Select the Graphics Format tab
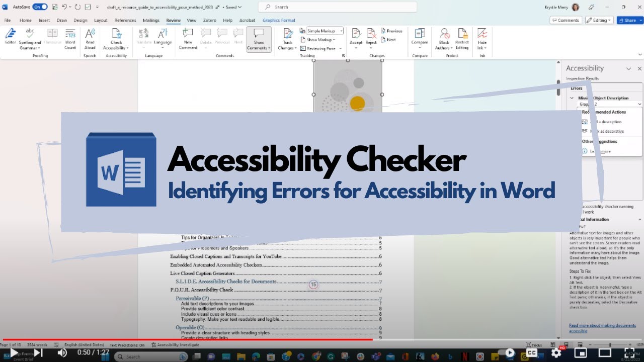 click(279, 21)
